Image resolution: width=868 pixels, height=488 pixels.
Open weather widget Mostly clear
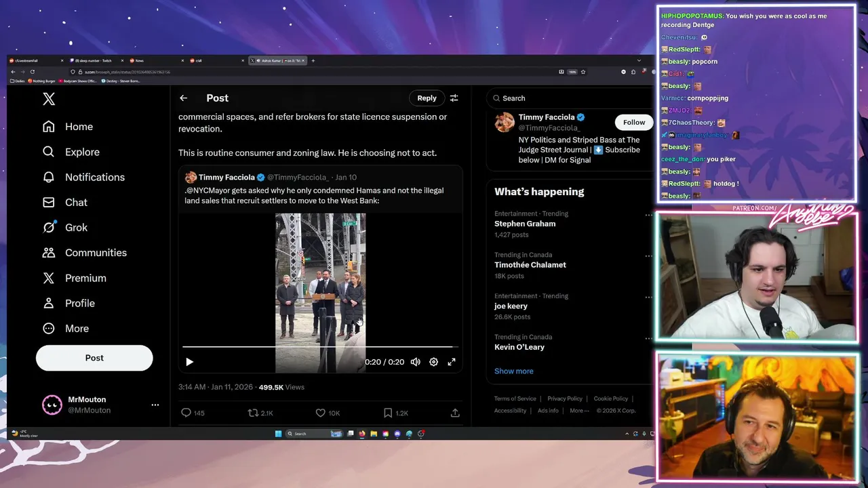(x=25, y=434)
